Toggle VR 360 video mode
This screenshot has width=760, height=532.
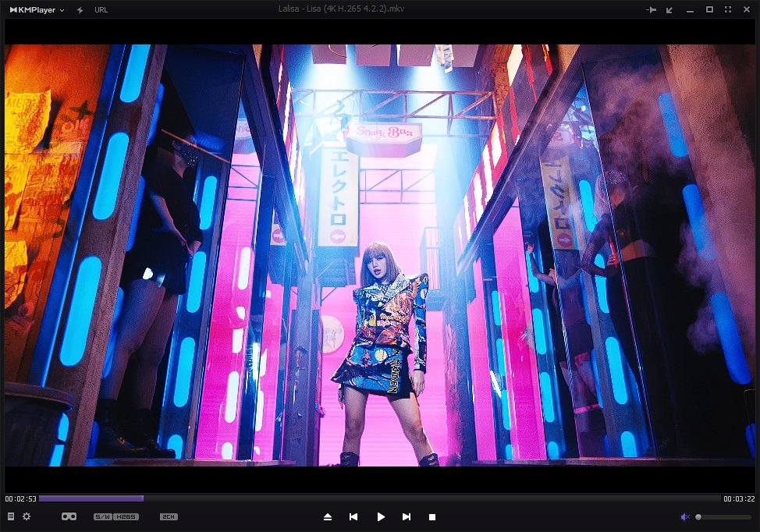point(69,516)
